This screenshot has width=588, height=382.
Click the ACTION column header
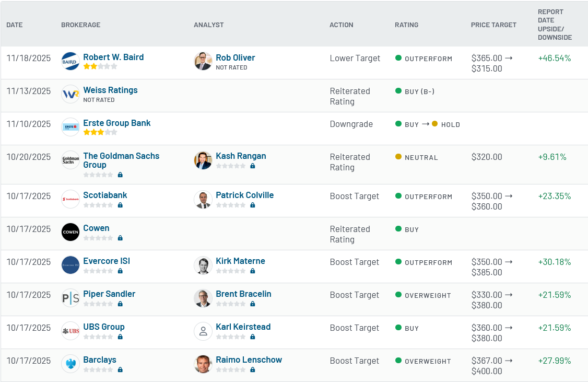[x=341, y=25]
